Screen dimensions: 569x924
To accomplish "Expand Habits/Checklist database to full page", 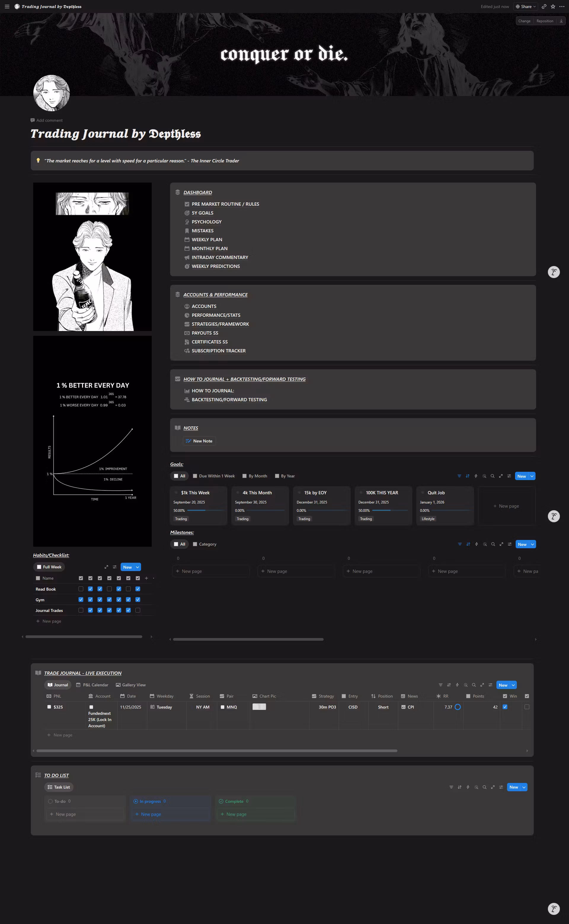I will pyautogui.click(x=106, y=567).
